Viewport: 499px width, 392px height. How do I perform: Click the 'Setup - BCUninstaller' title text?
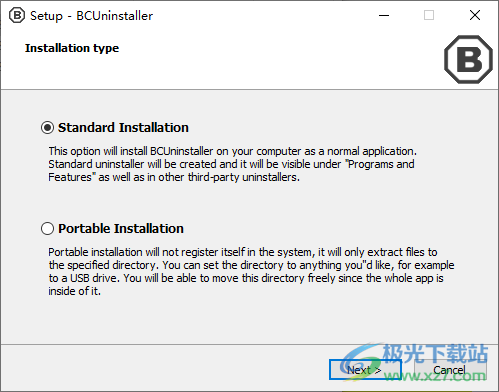[92, 16]
